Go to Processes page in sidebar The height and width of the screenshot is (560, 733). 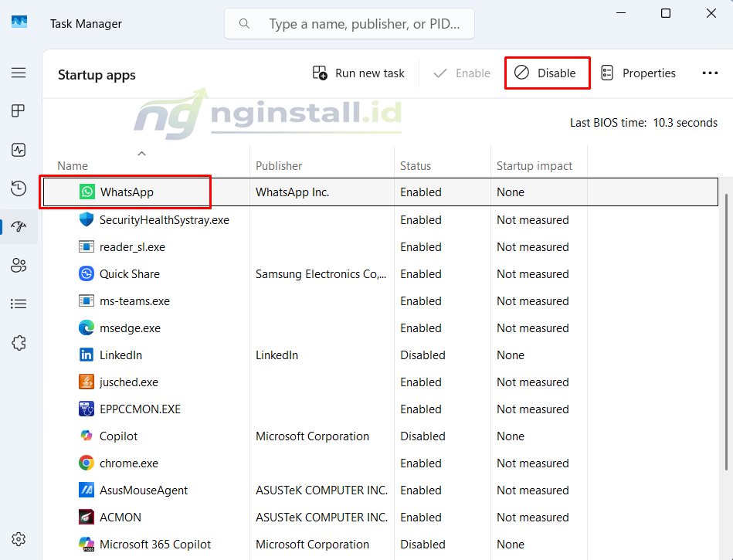19,110
